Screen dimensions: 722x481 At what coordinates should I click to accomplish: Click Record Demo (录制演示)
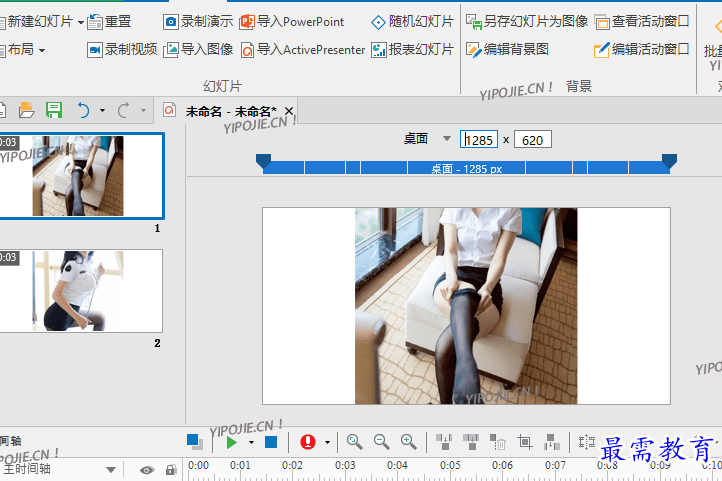[198, 22]
